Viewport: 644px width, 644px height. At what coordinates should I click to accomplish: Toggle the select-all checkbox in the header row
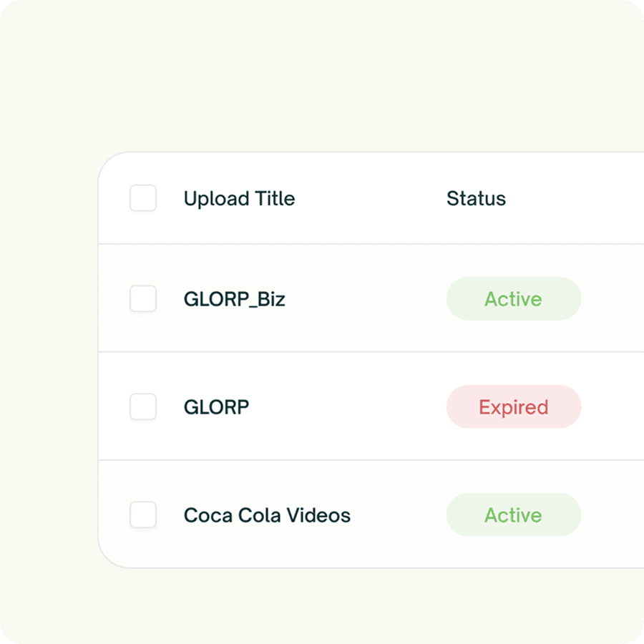[143, 199]
